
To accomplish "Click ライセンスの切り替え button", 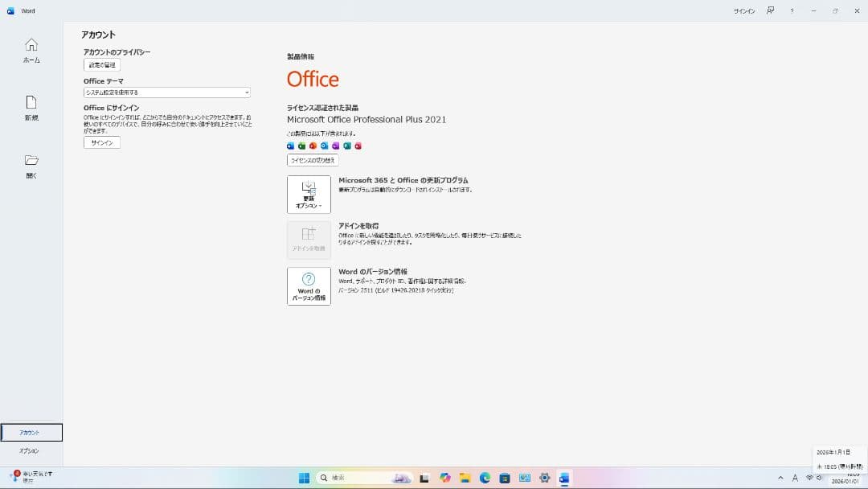I will (313, 159).
